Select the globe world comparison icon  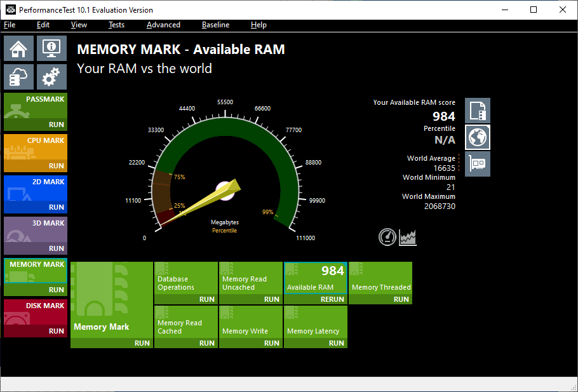(x=478, y=137)
